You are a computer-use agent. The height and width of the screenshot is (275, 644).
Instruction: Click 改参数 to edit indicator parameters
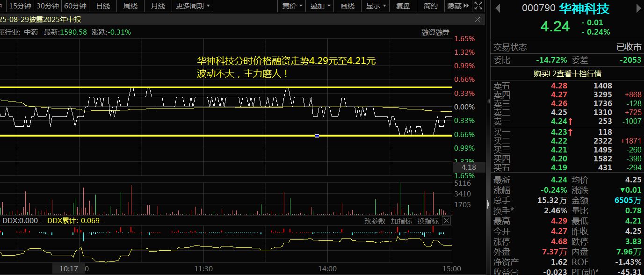pyautogui.click(x=375, y=221)
